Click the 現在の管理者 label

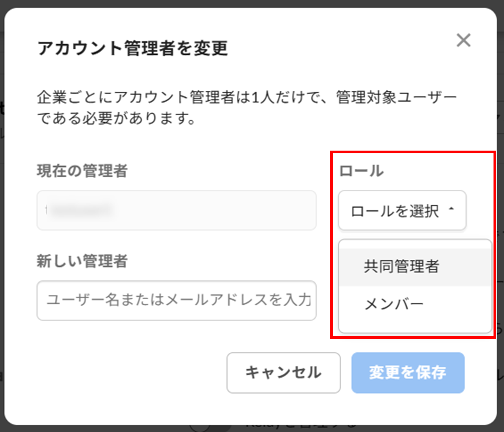(x=82, y=171)
